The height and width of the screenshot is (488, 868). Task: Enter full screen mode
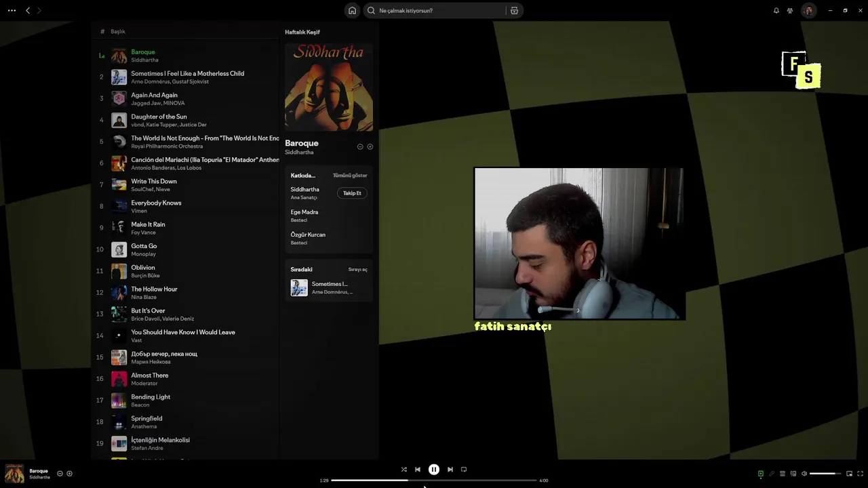tap(861, 474)
